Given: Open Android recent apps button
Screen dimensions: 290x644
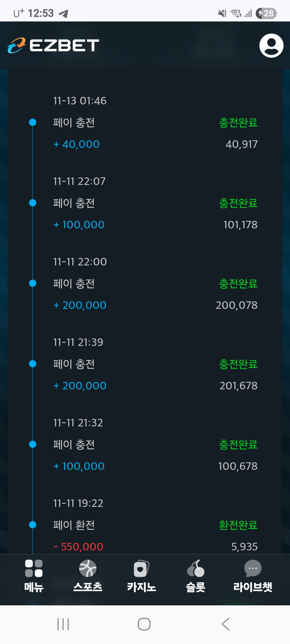Looking at the screenshot, I should point(63,624).
